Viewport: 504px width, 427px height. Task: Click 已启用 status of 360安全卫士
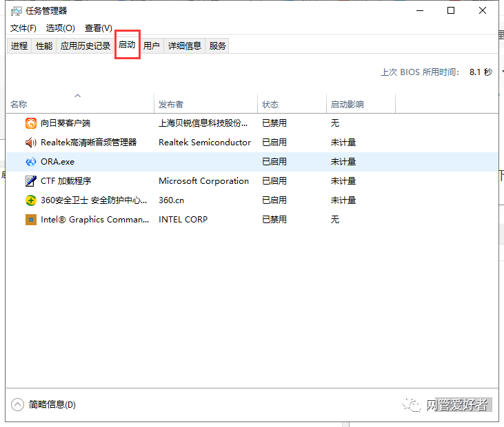coord(274,200)
